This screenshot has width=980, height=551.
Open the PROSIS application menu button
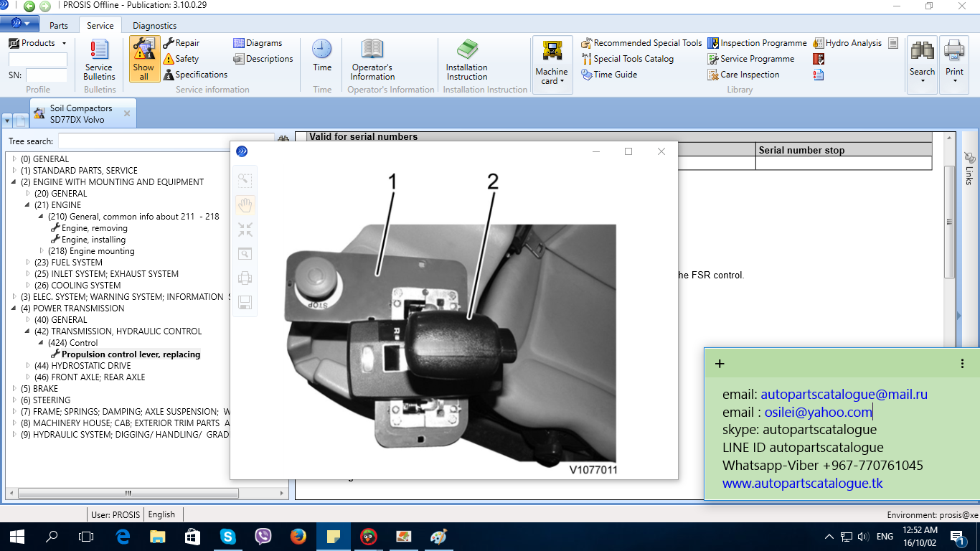coord(20,24)
